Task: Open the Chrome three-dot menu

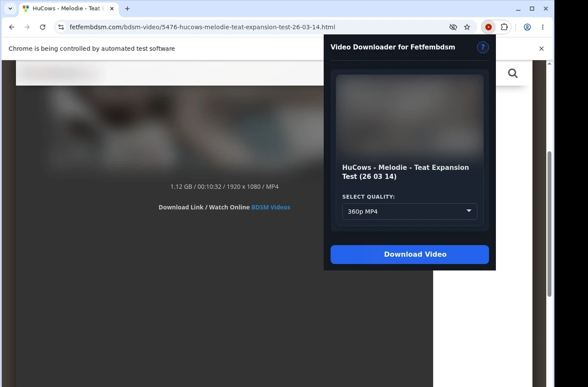Action: point(542,27)
